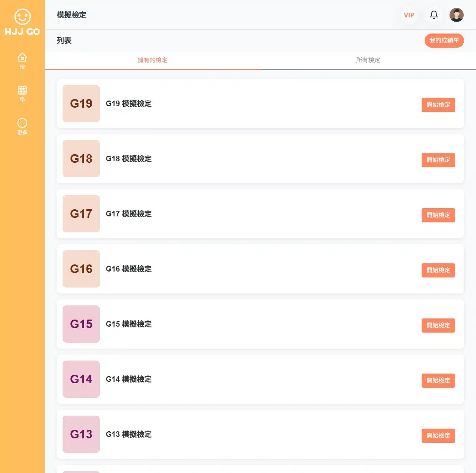Open the 更多 more options icon

pos(22,126)
